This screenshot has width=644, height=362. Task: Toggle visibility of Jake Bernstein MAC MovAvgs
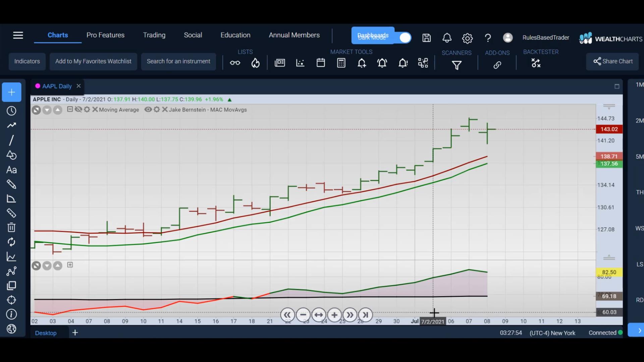coord(148,109)
